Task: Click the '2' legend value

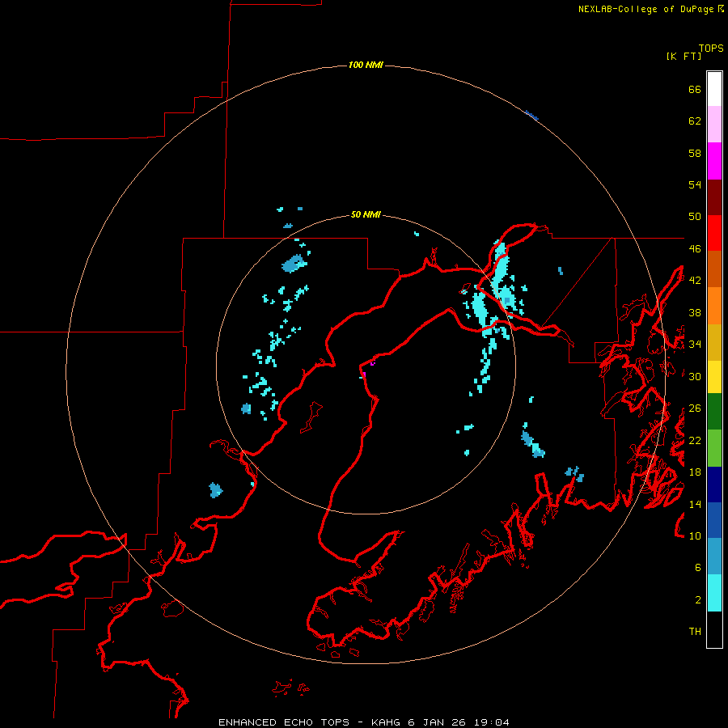Action: click(x=698, y=600)
